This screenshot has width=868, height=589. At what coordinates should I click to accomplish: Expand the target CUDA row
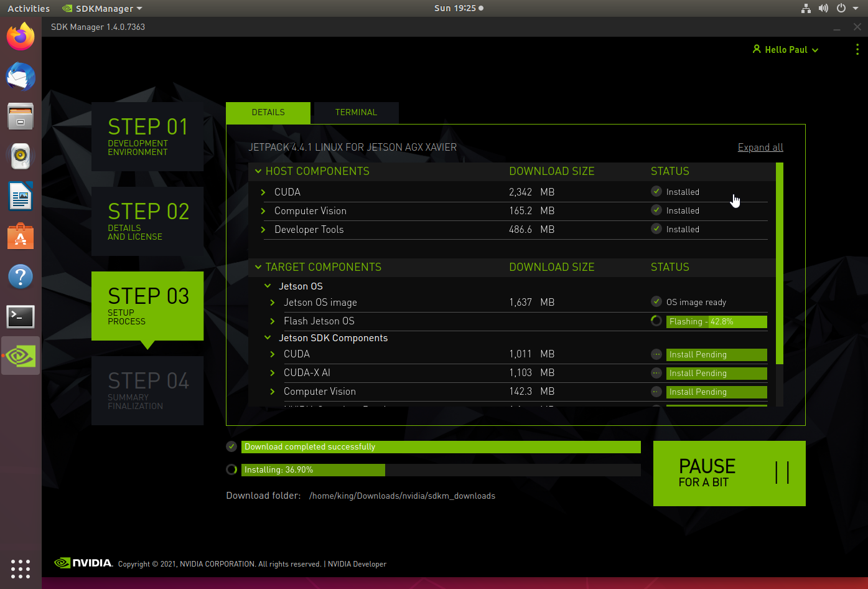pos(273,354)
